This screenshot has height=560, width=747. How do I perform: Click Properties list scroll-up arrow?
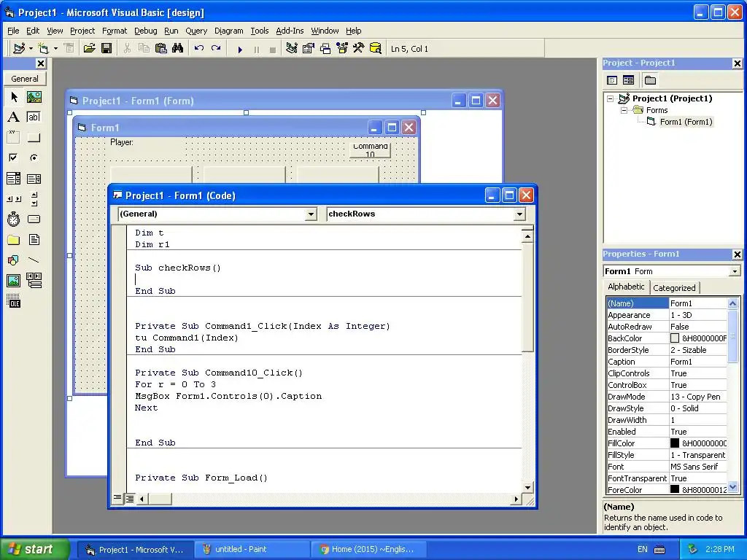click(732, 303)
